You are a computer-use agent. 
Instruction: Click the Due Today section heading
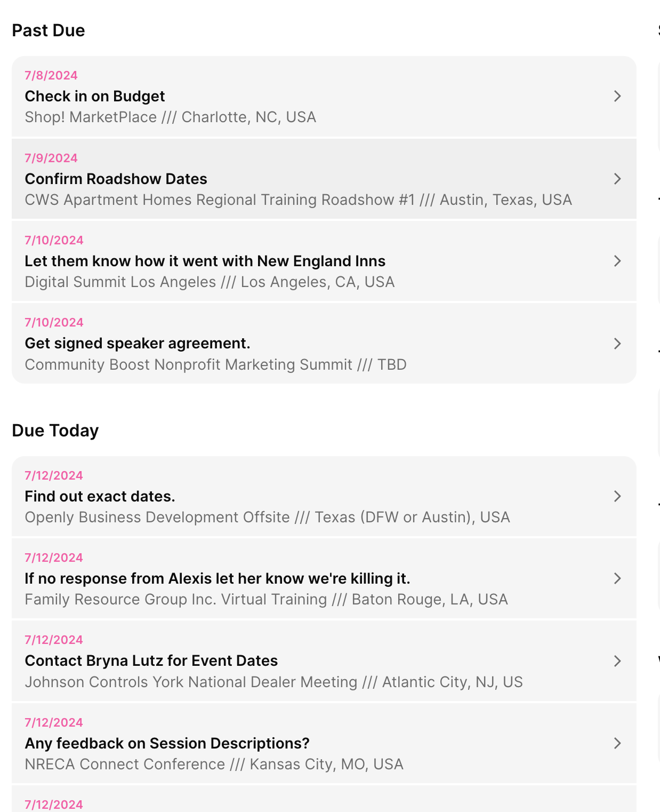(55, 431)
